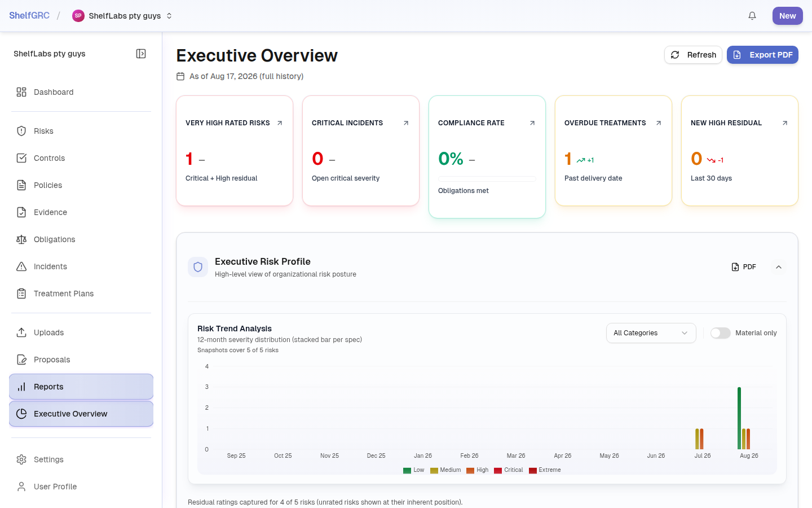Click the Refresh button
This screenshot has height=508, width=812.
(693, 55)
